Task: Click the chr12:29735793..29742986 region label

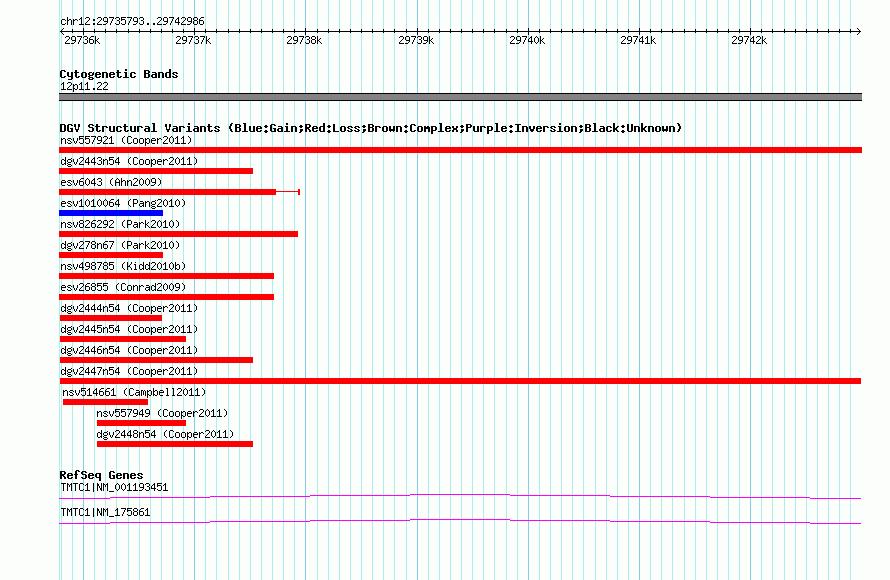Action: coord(132,21)
